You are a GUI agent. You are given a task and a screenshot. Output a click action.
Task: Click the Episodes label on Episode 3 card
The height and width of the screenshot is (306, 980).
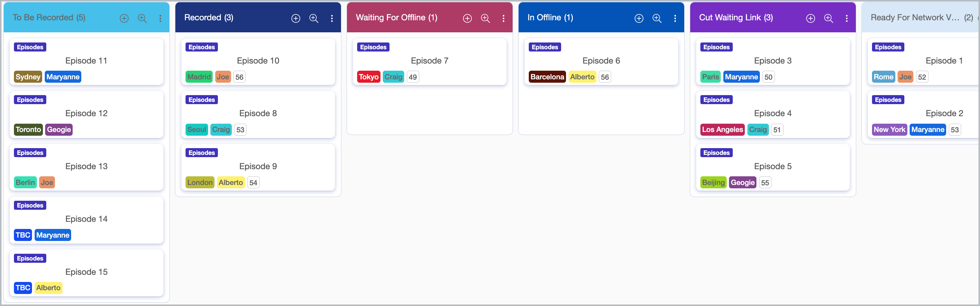tap(716, 47)
